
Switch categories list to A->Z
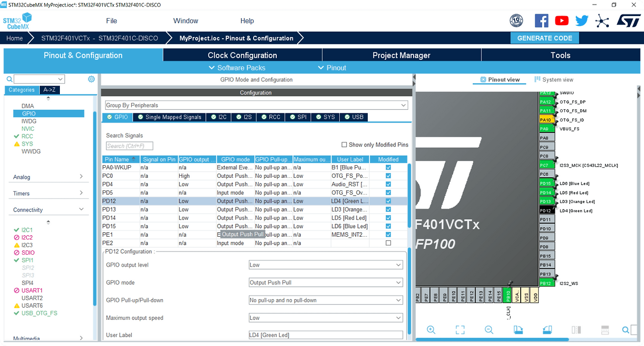pos(49,90)
